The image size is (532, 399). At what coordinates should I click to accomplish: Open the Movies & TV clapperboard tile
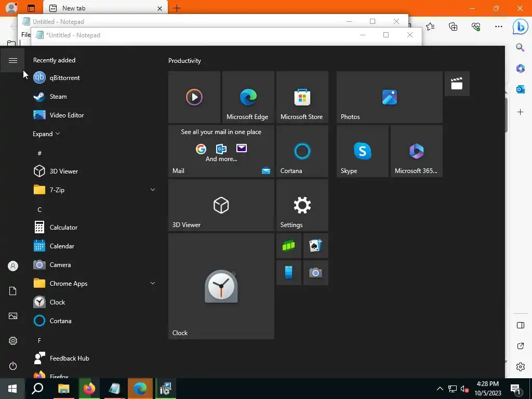(457, 84)
